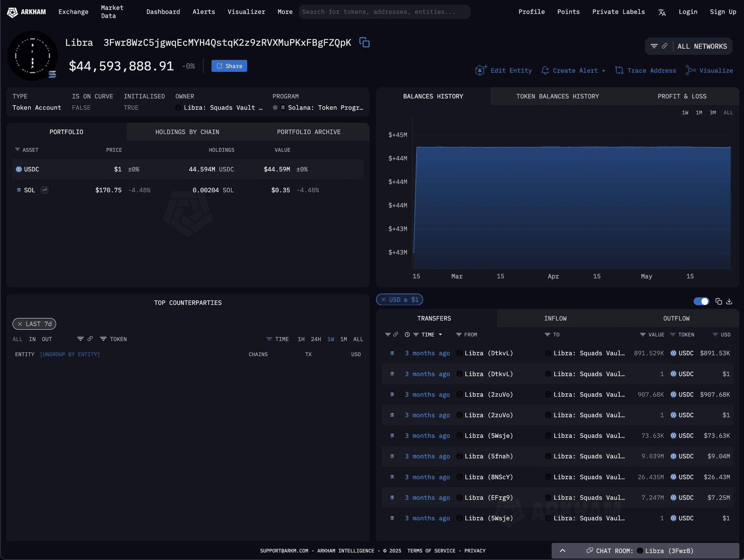Click transfers clock time-format icon
Image resolution: width=744 pixels, height=560 pixels.
pyautogui.click(x=407, y=334)
